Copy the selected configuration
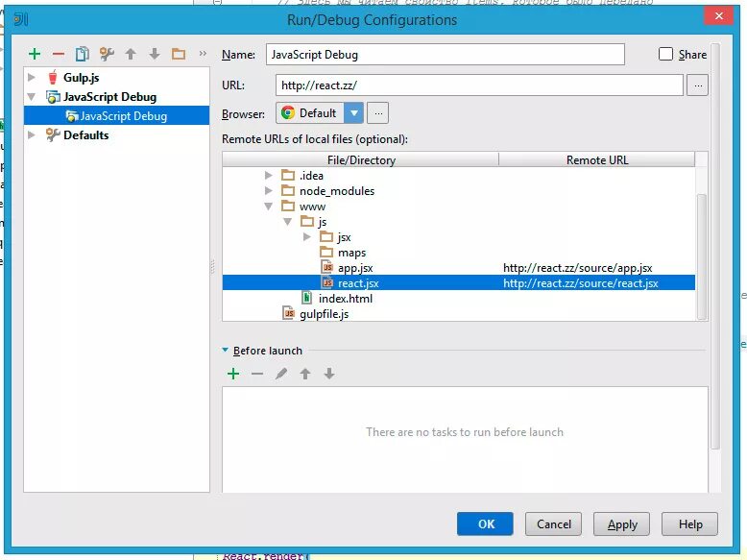The image size is (747, 560). (x=82, y=54)
